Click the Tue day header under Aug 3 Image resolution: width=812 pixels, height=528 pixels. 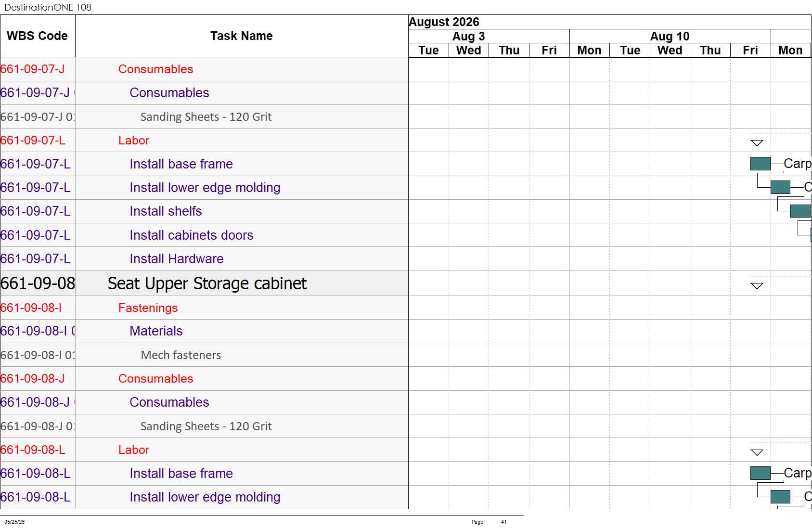(428, 51)
